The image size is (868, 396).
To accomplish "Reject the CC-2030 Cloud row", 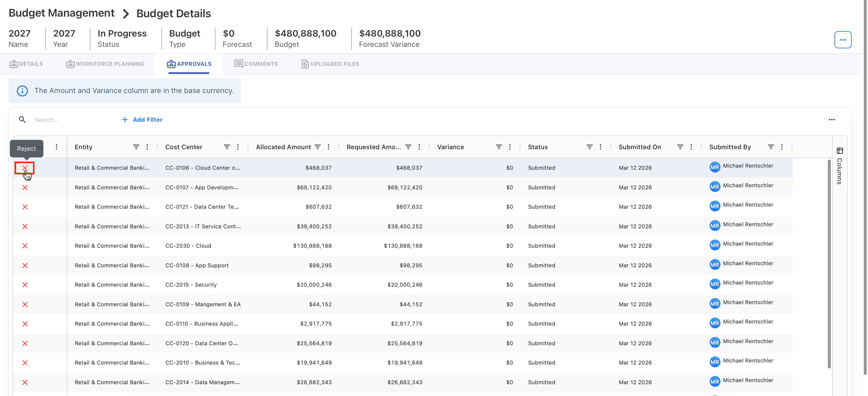I will pos(24,246).
